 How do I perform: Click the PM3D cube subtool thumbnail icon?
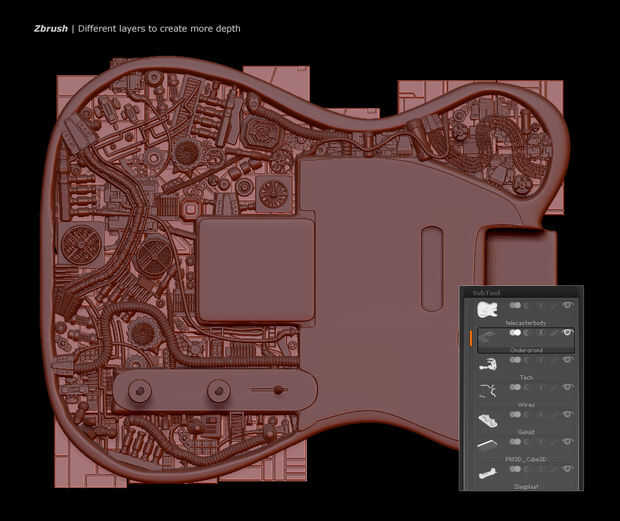click(487, 444)
